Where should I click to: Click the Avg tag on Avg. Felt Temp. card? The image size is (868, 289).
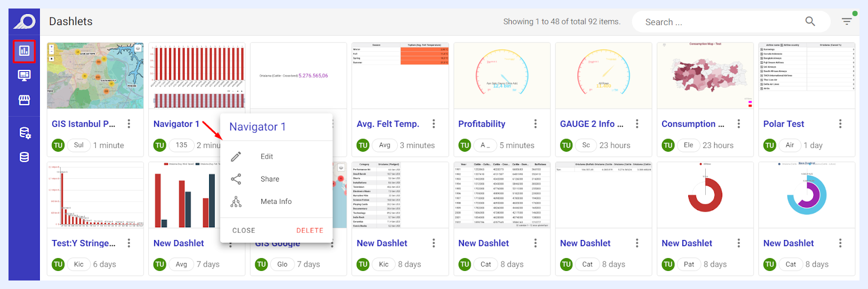[385, 145]
